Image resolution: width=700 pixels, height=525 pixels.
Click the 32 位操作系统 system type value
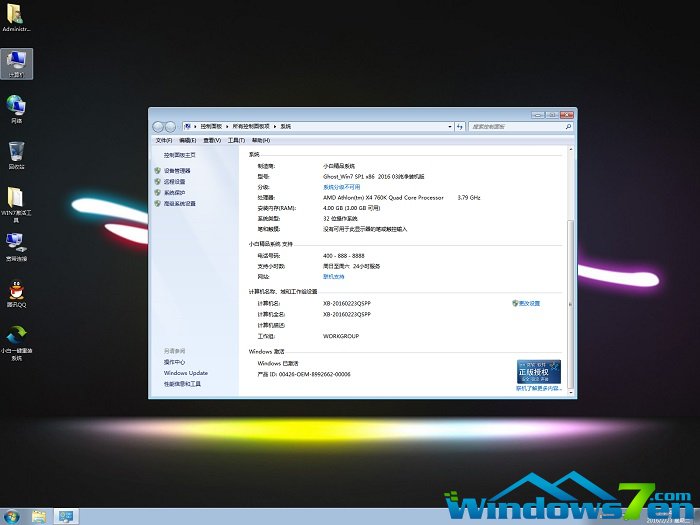coord(340,219)
